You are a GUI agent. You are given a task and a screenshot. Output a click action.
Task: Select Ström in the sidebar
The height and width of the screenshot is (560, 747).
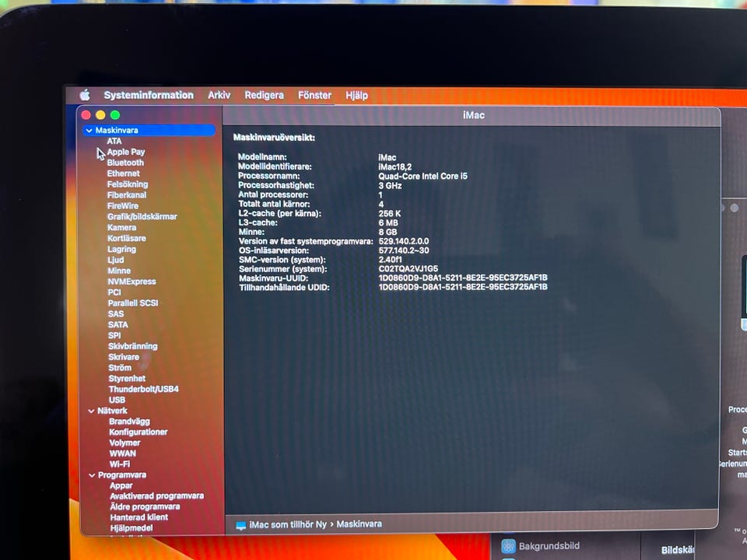pyautogui.click(x=120, y=368)
